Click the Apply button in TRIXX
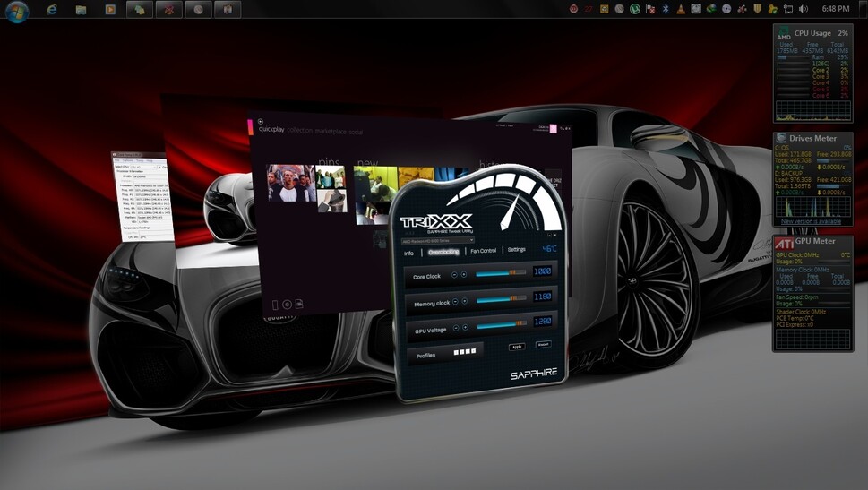 tap(517, 347)
